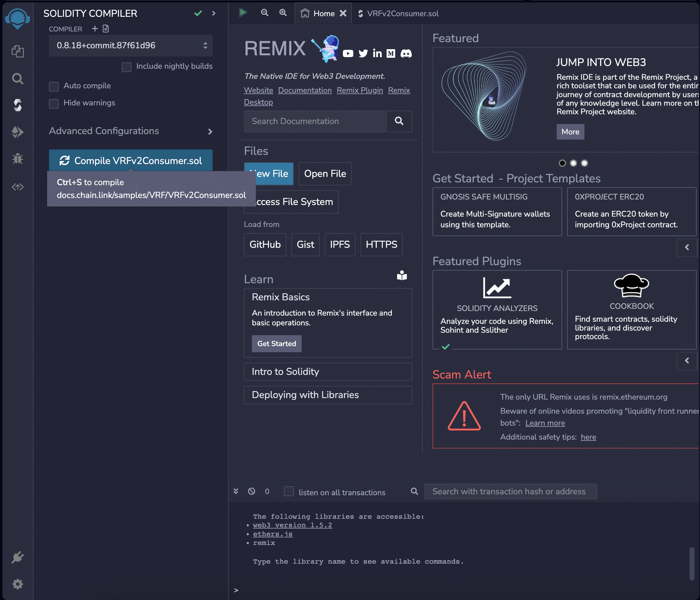Open the Documentation link

tap(305, 90)
